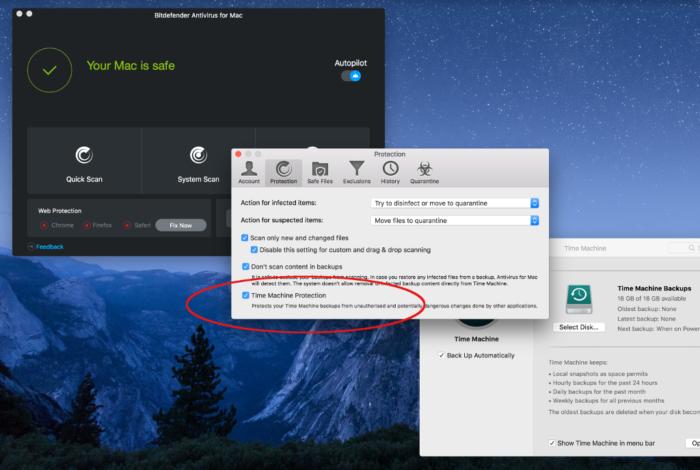Click the green safe-status checkmark circle
The width and height of the screenshot is (700, 470).
pos(50,70)
